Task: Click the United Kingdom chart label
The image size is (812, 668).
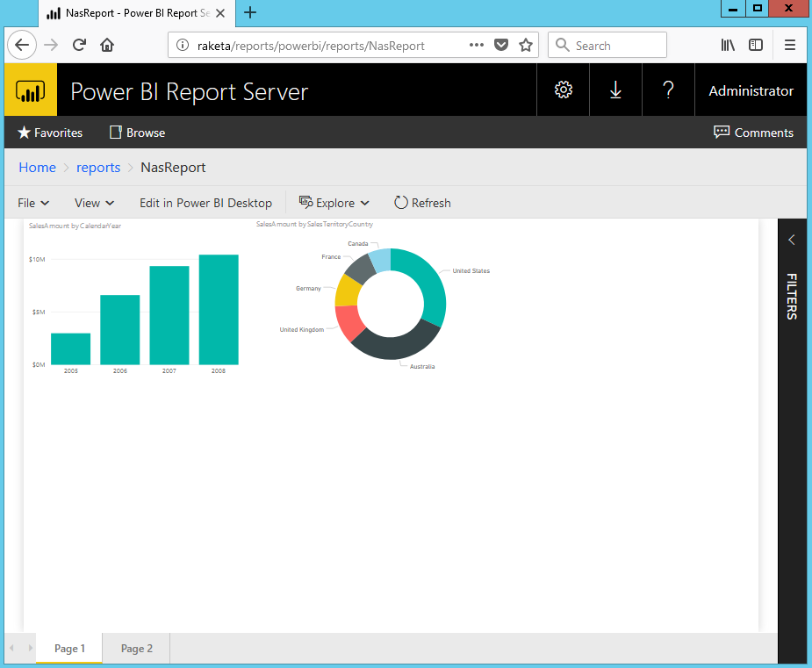Action: 302,330
